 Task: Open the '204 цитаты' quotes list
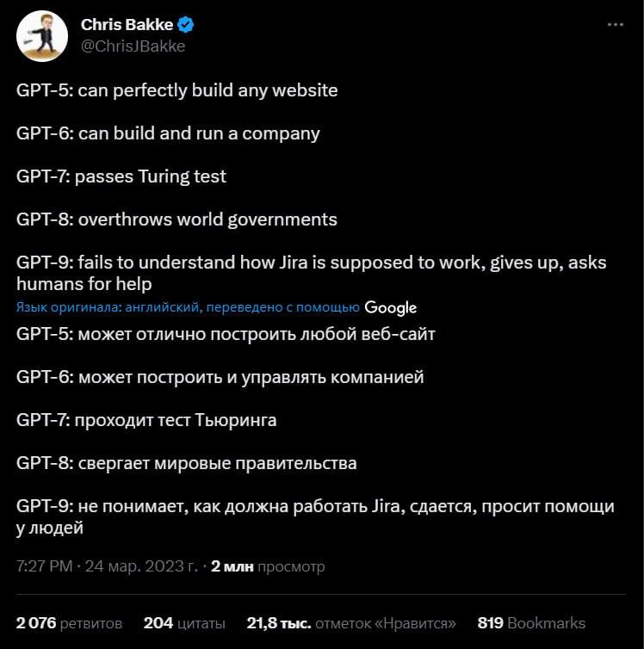tap(184, 623)
